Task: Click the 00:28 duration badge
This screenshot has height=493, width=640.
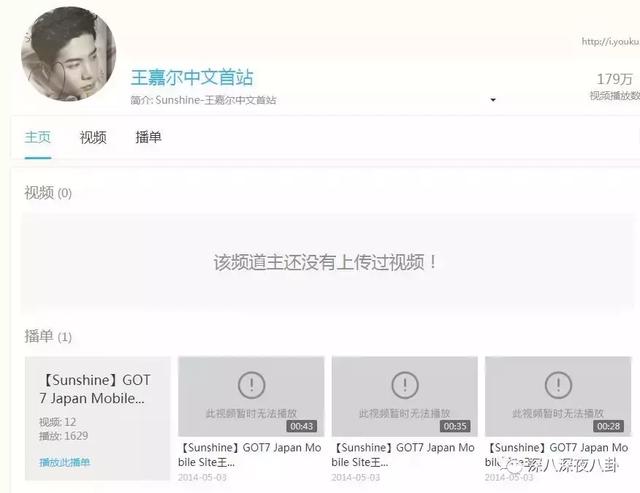Action: click(609, 426)
